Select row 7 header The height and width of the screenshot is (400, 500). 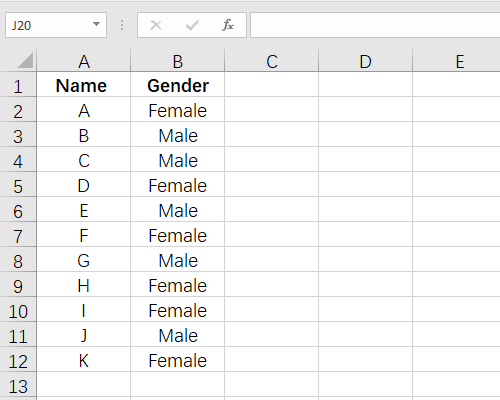(18, 235)
